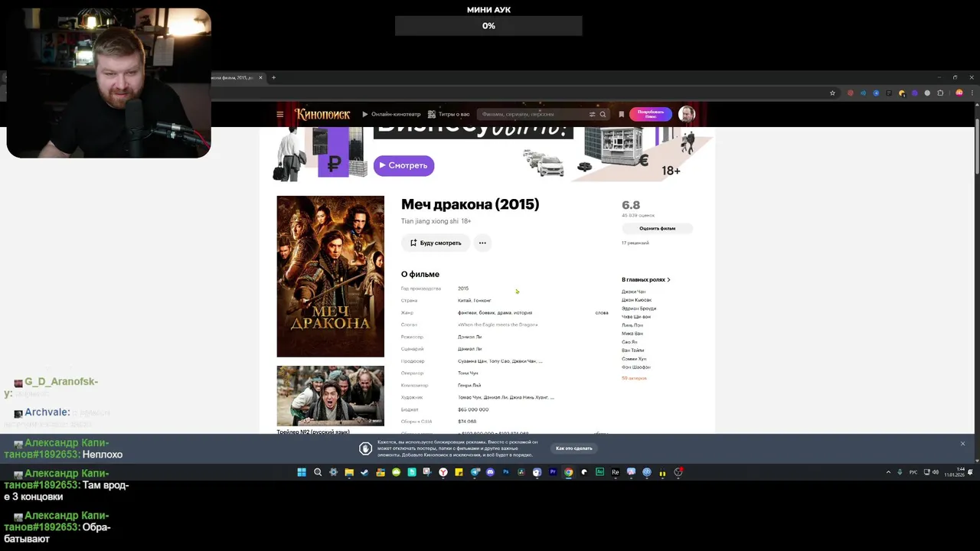Add film with Буду смотреть button
980x551 pixels.
(x=436, y=243)
